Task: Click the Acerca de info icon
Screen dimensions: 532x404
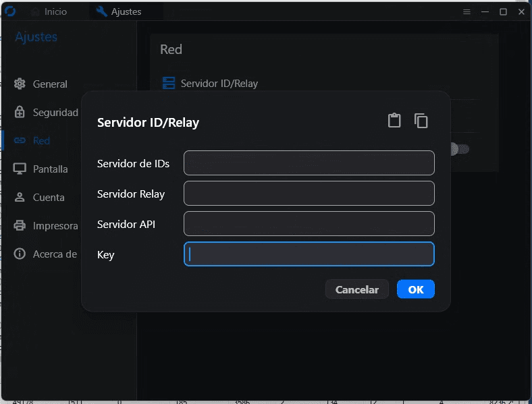Action: pyautogui.click(x=20, y=254)
